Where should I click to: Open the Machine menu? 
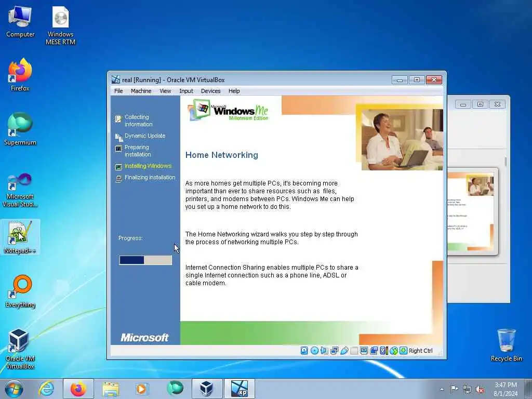[141, 91]
